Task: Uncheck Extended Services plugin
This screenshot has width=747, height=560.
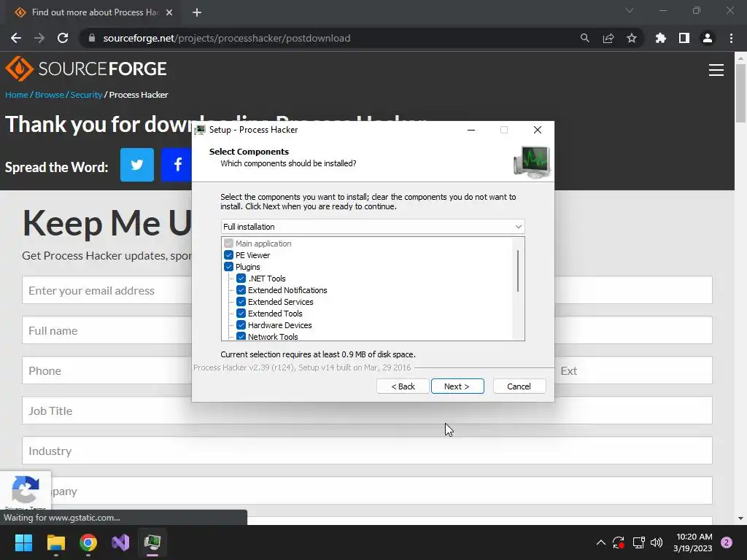Action: (x=241, y=302)
